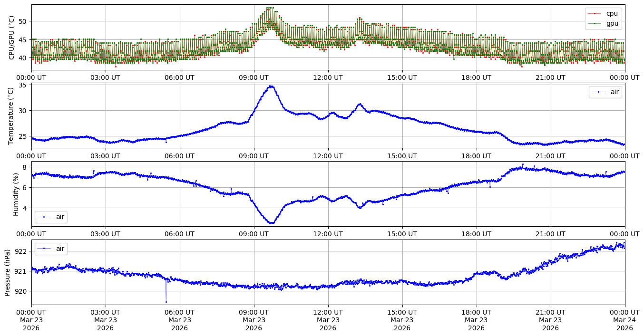Click the air temperature peak near 35 °C
The image size is (644, 336).
[x=271, y=86]
